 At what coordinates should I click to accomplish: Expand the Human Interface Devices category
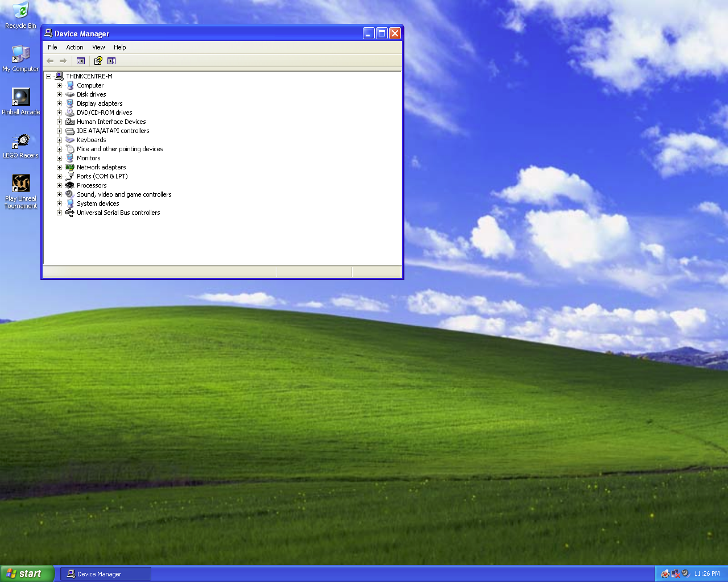(x=59, y=122)
